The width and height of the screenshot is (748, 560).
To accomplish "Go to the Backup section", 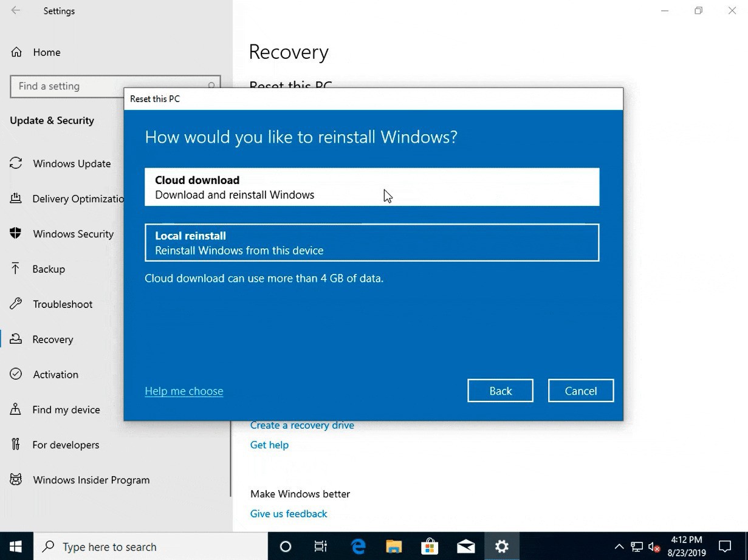I will click(x=49, y=269).
